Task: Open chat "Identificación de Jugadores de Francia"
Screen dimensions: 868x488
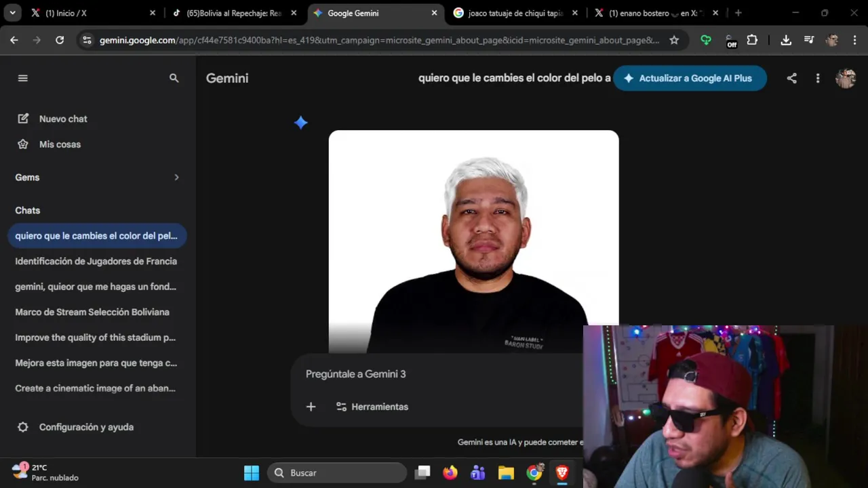Action: tap(96, 261)
